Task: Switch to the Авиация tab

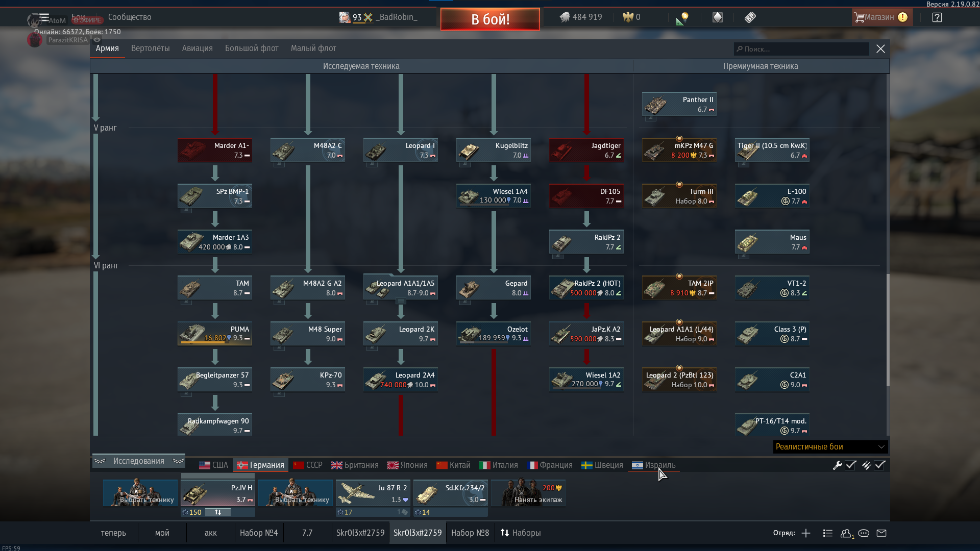Action: click(197, 48)
